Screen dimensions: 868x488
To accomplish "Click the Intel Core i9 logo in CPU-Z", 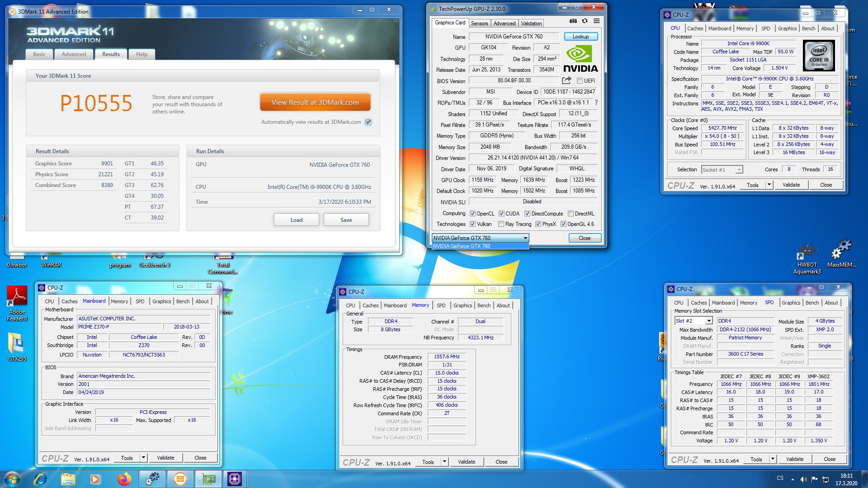I will point(819,56).
